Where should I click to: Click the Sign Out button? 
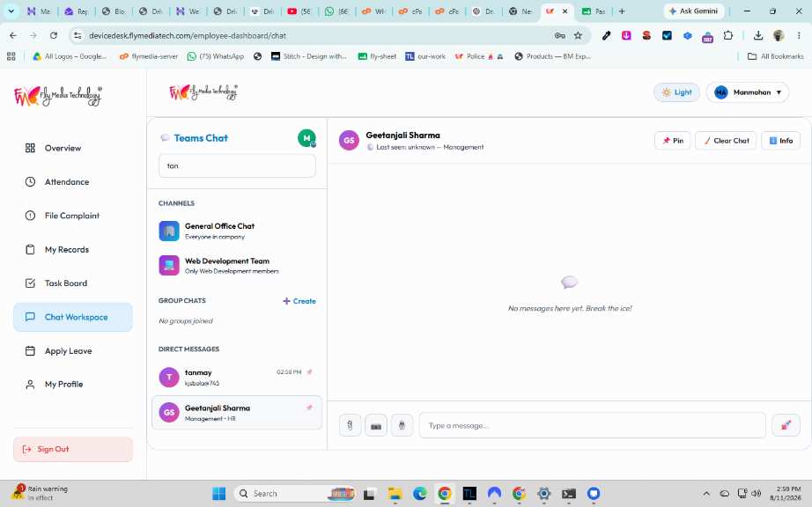72,449
